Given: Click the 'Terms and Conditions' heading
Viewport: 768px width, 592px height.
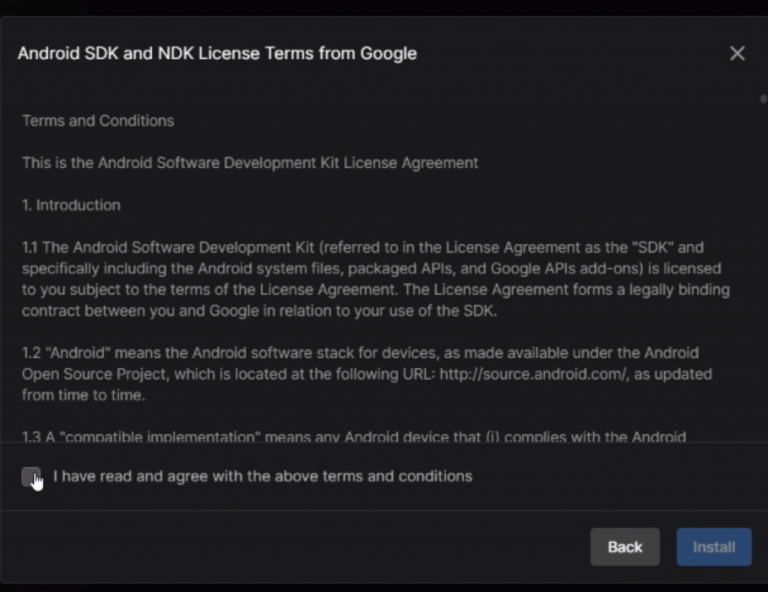Looking at the screenshot, I should pos(98,120).
